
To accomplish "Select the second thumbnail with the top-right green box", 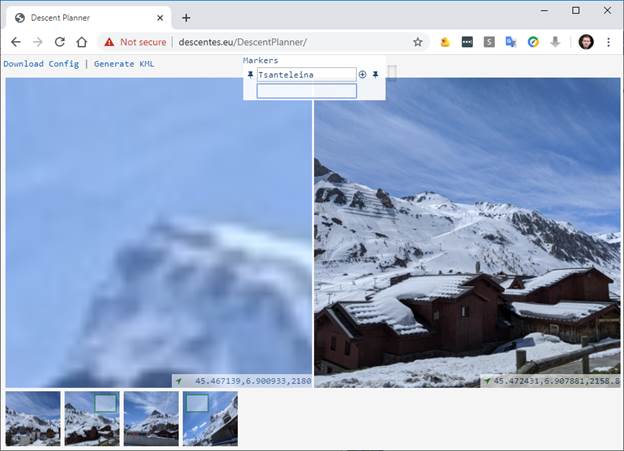I will [92, 418].
